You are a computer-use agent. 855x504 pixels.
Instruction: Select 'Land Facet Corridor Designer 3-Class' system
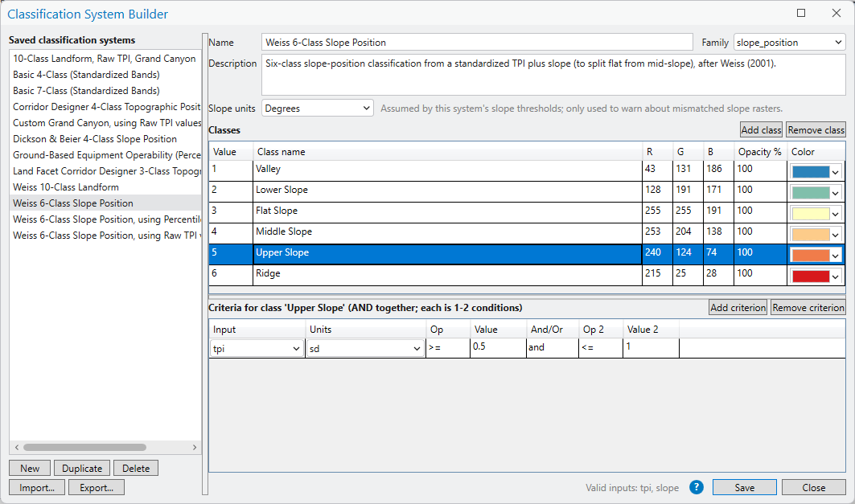tap(105, 171)
